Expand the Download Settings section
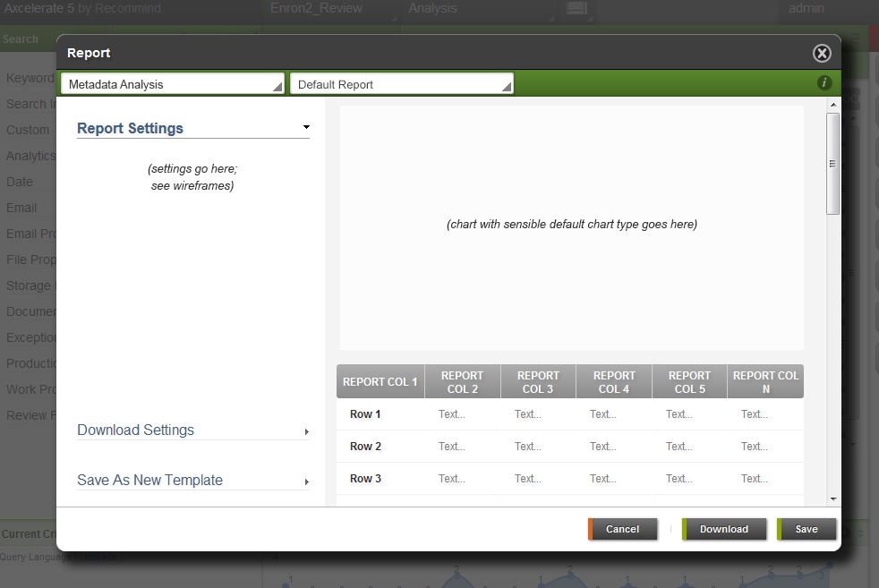This screenshot has width=879, height=588. tap(307, 431)
